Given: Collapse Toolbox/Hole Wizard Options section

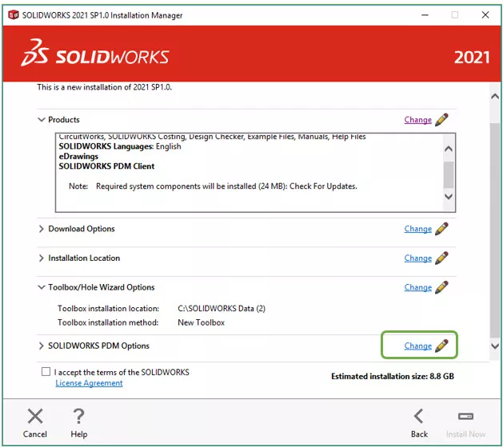Looking at the screenshot, I should (42, 287).
